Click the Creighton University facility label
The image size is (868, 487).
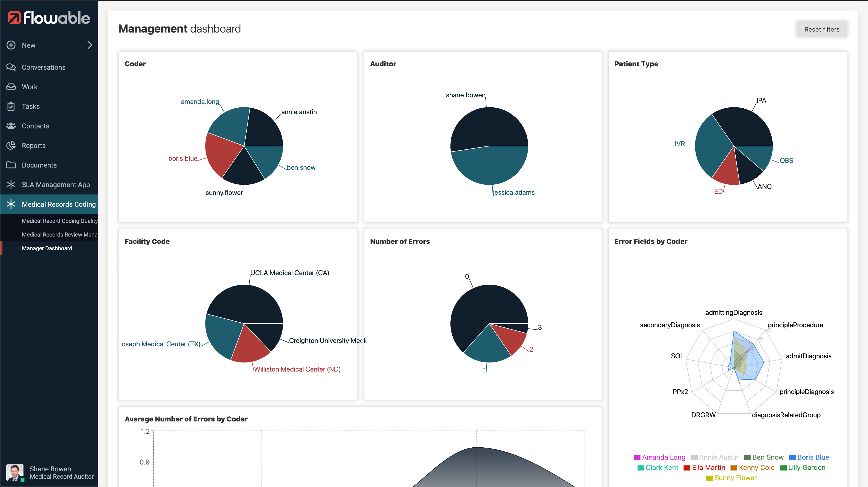pos(328,340)
